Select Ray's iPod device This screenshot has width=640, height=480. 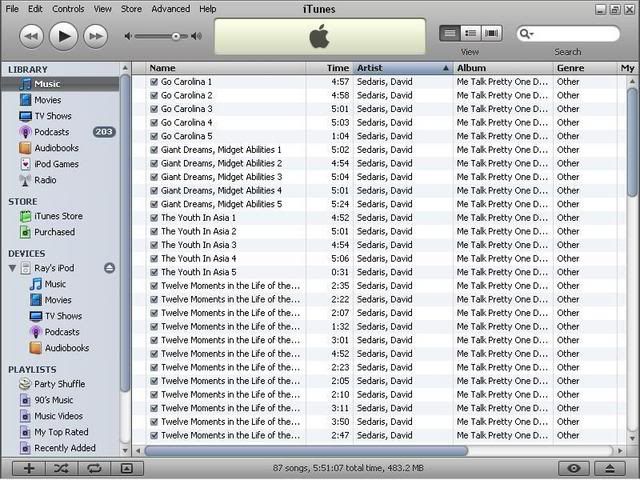click(x=54, y=268)
